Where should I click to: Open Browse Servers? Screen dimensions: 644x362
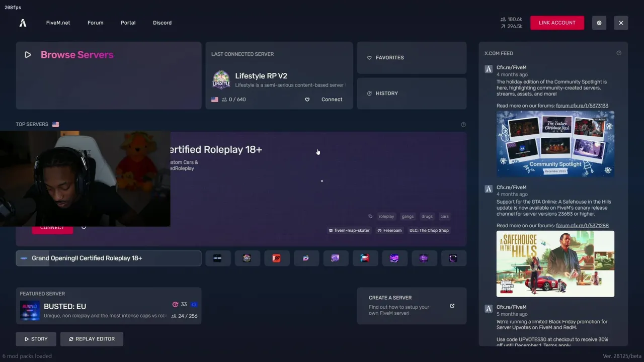coord(108,75)
